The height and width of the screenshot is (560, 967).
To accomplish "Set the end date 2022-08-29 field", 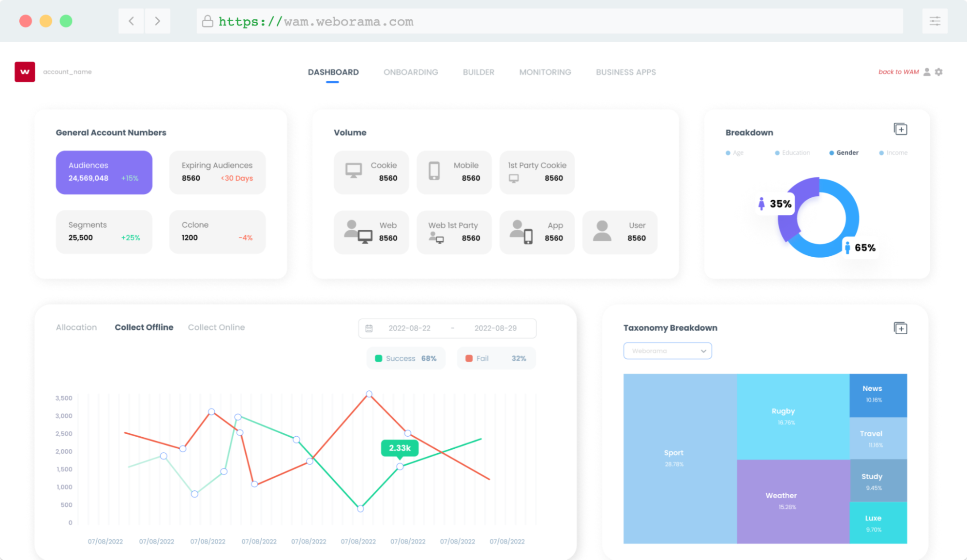I will point(495,328).
